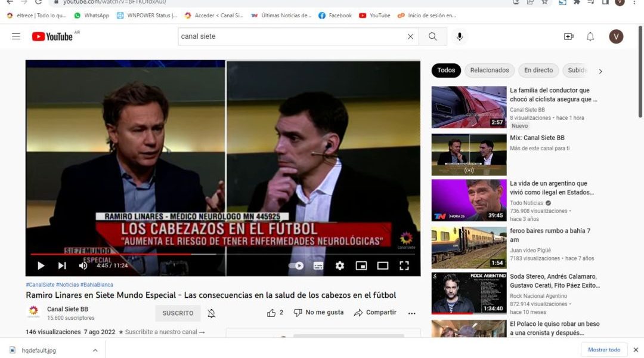Select the Subidas filter chip
This screenshot has width=644, height=358.
577,70
